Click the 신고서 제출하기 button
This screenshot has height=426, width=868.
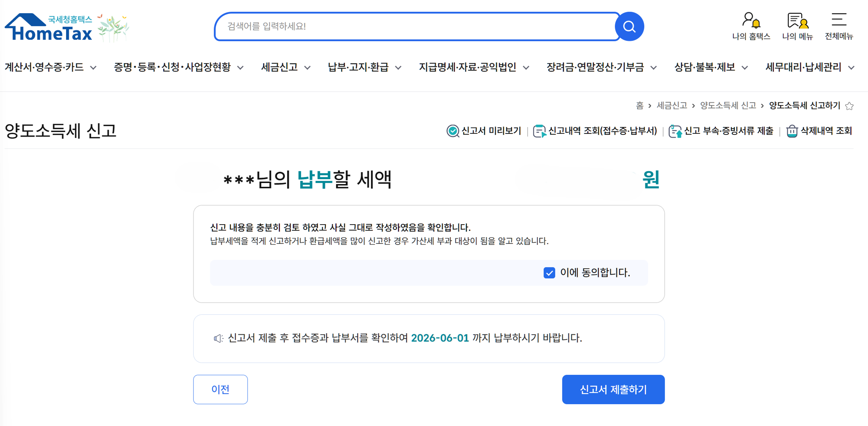point(613,390)
